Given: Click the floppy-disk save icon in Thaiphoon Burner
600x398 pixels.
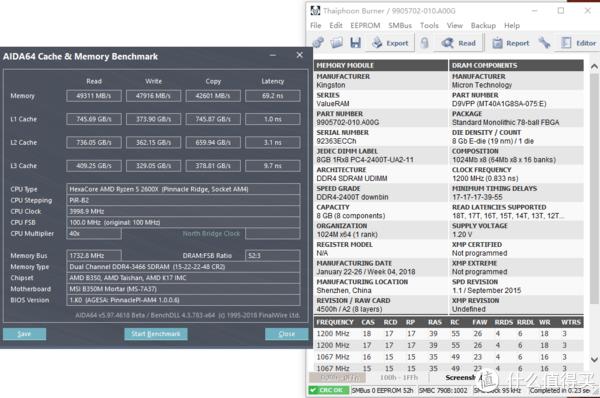Looking at the screenshot, I should [x=355, y=43].
